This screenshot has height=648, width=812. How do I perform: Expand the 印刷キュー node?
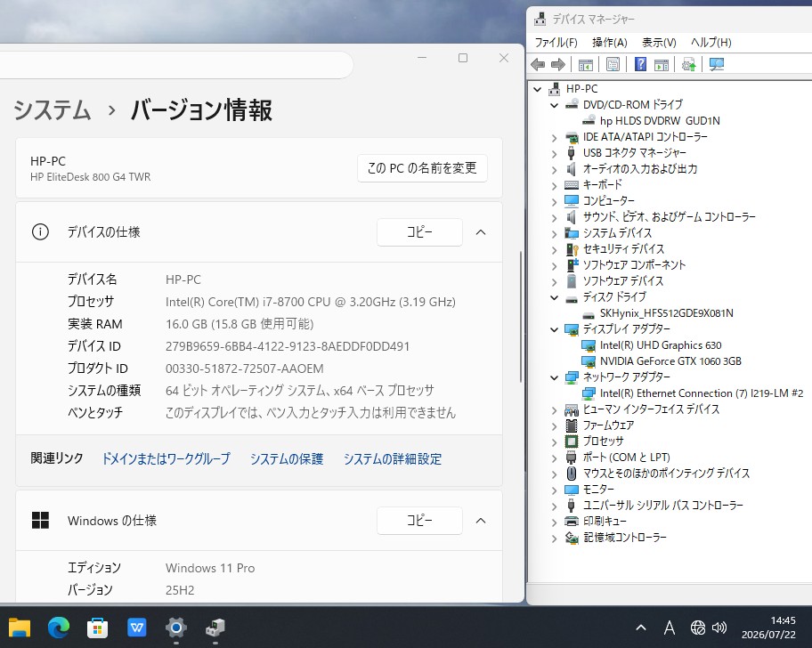554,522
